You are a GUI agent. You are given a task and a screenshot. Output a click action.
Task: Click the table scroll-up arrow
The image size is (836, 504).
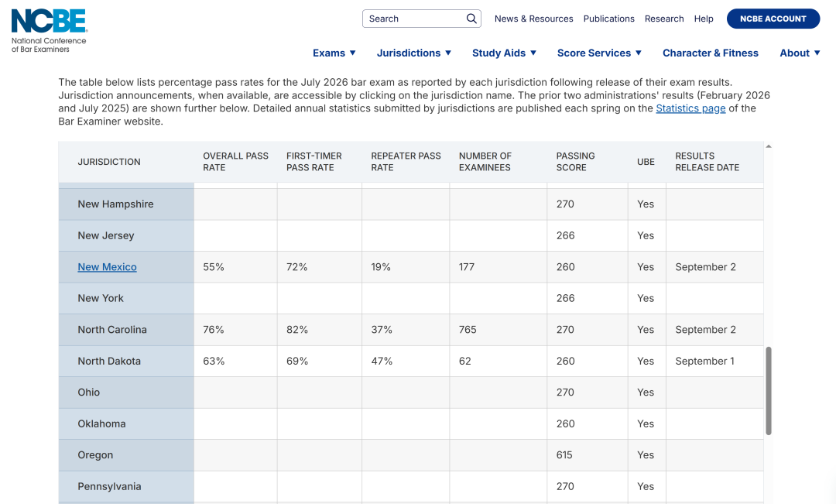(769, 146)
